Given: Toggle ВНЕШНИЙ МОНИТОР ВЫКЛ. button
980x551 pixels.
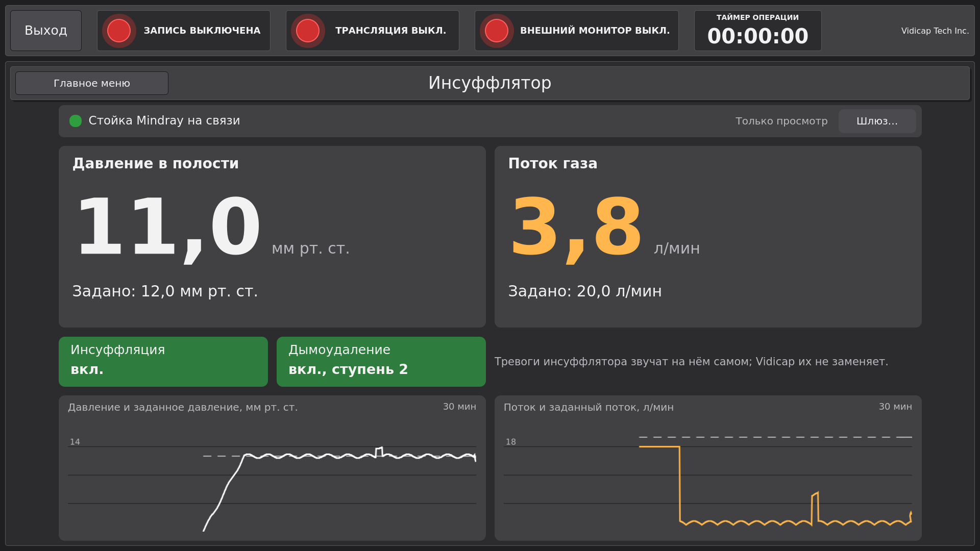Looking at the screenshot, I should 577,31.
